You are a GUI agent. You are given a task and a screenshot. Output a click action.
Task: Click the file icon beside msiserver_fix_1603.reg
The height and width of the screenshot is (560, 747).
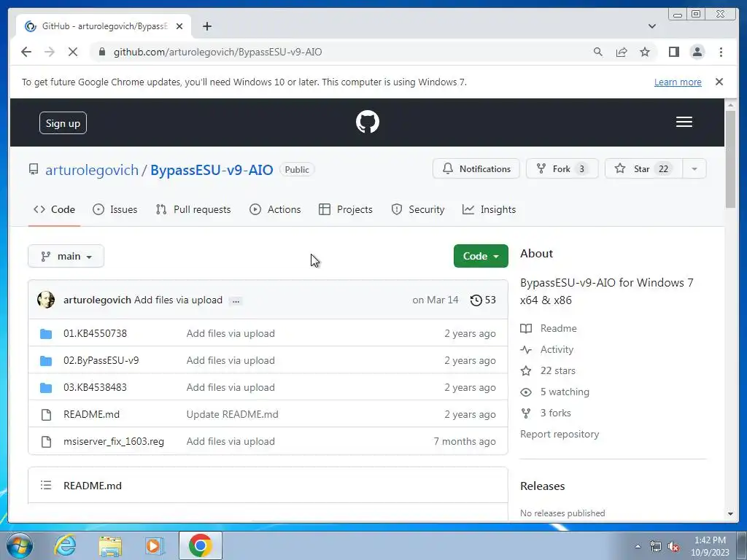[x=46, y=442]
